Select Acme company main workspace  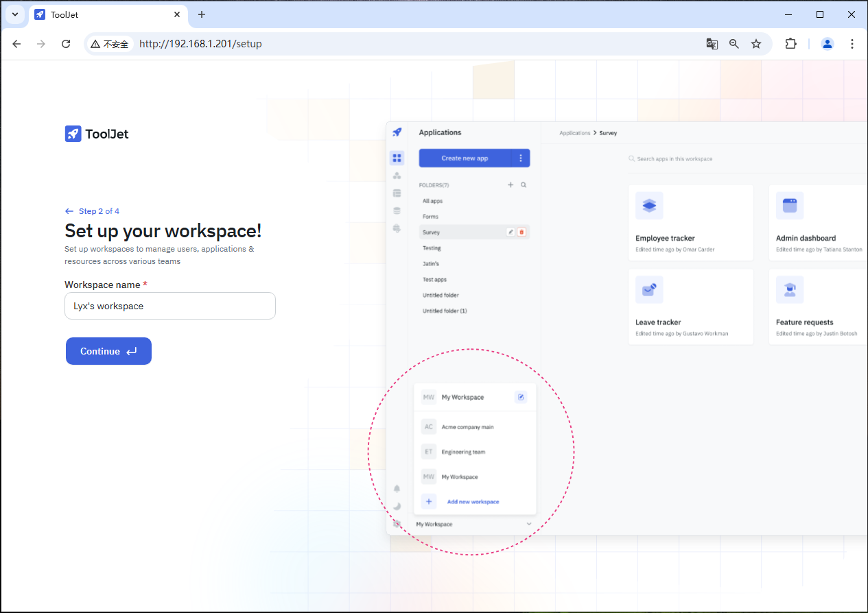pos(475,426)
